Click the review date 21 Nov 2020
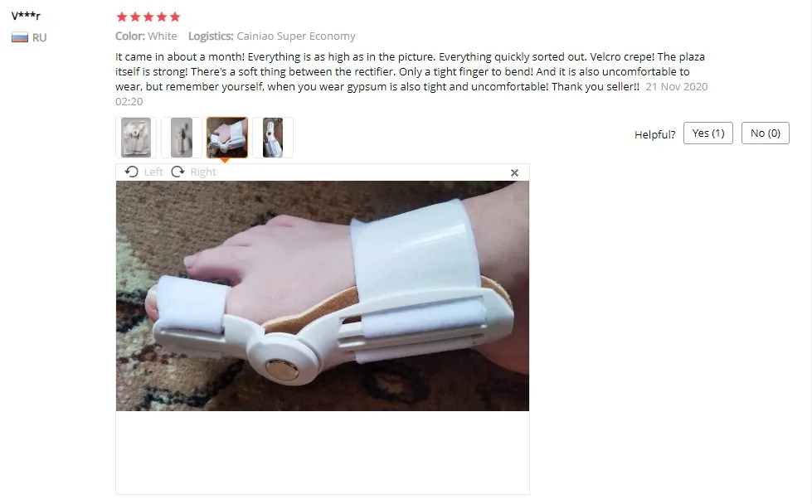The width and height of the screenshot is (812, 504). pyautogui.click(x=676, y=86)
